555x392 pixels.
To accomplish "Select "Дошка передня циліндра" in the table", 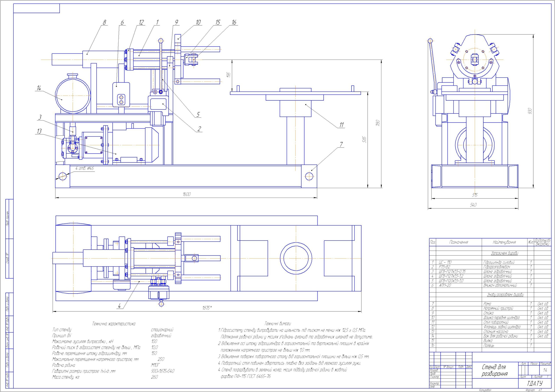I will pos(501,317).
